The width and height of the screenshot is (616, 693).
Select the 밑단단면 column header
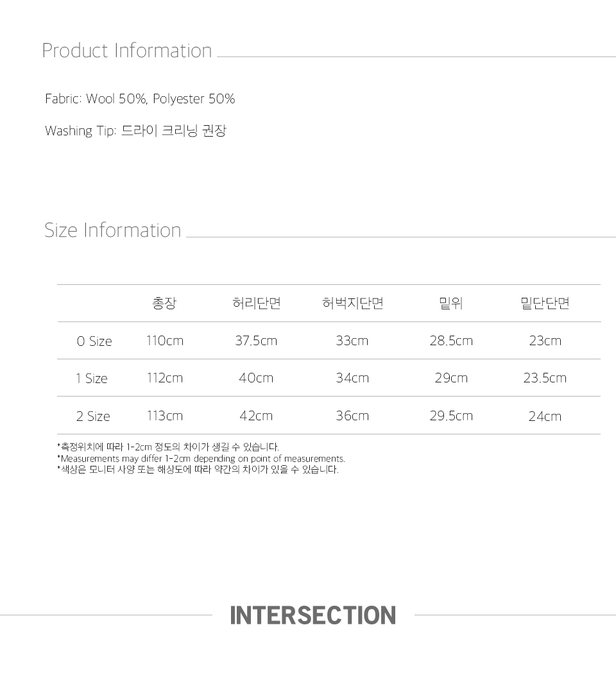(545, 304)
